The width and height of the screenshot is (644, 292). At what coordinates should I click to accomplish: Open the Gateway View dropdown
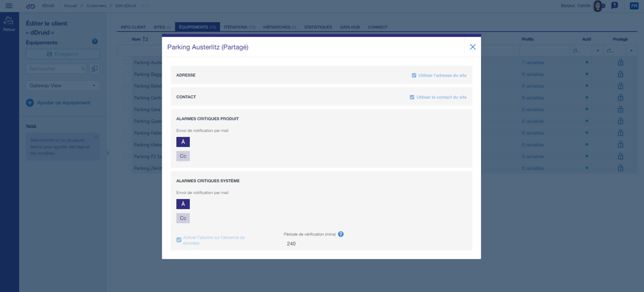[62, 85]
